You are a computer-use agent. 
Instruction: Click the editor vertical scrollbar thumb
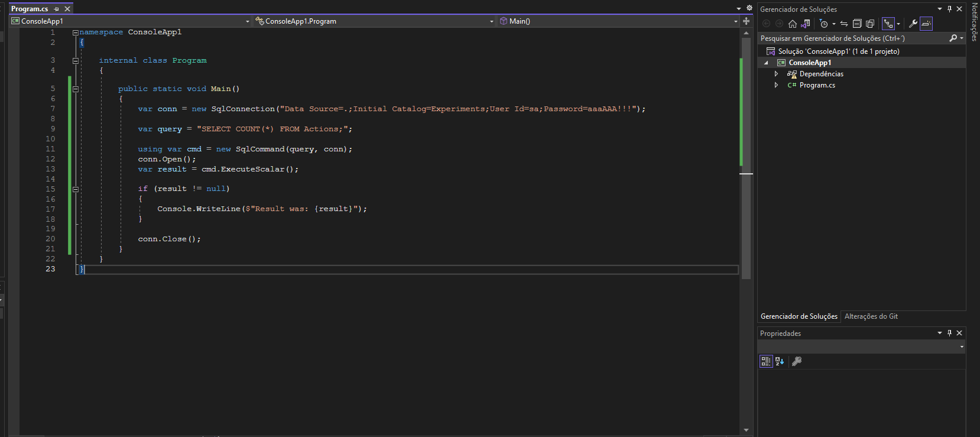[746, 158]
